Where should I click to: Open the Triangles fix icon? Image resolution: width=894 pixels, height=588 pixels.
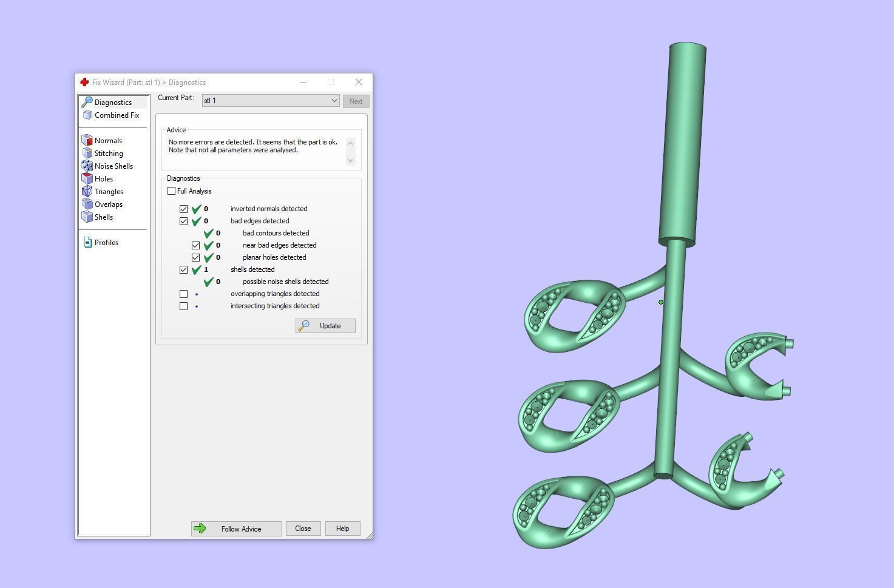click(87, 191)
